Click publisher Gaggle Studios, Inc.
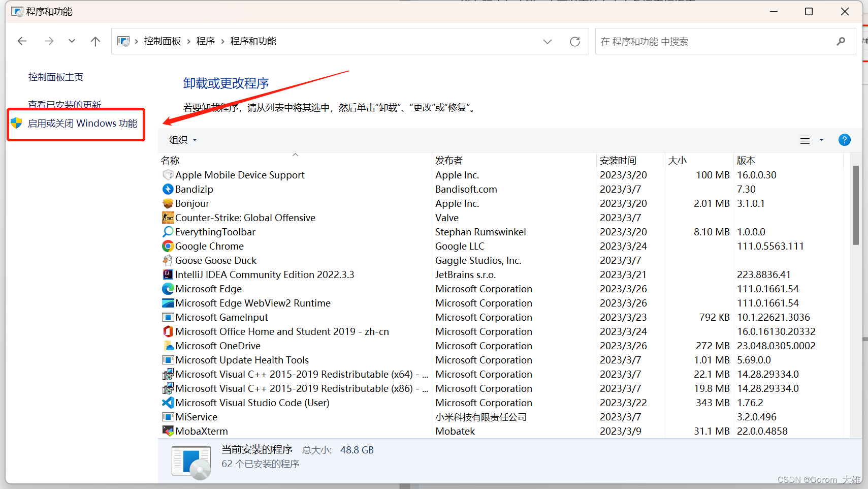 478,260
